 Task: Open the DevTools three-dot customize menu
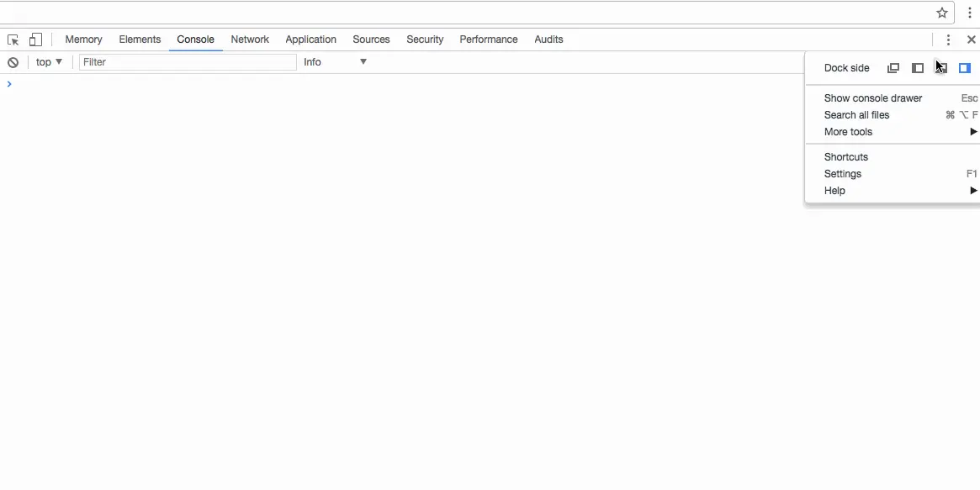[x=948, y=40]
